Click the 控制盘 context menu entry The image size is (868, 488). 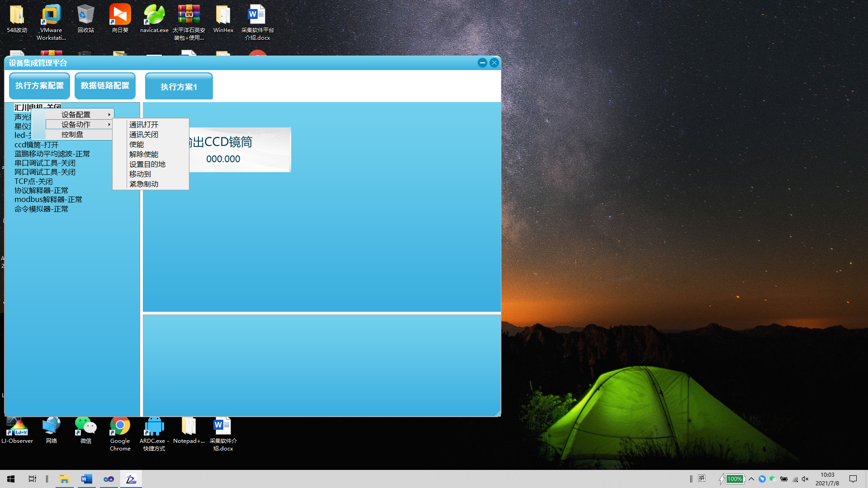(x=72, y=135)
